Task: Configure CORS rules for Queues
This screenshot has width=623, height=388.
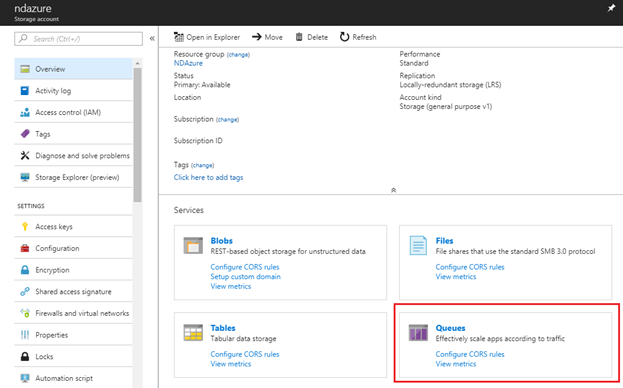Action: (x=470, y=354)
